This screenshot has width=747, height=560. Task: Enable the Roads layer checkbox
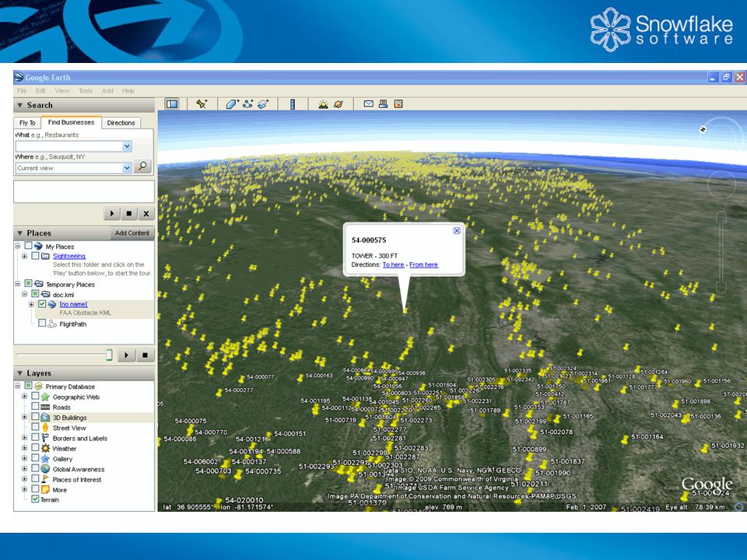35,407
